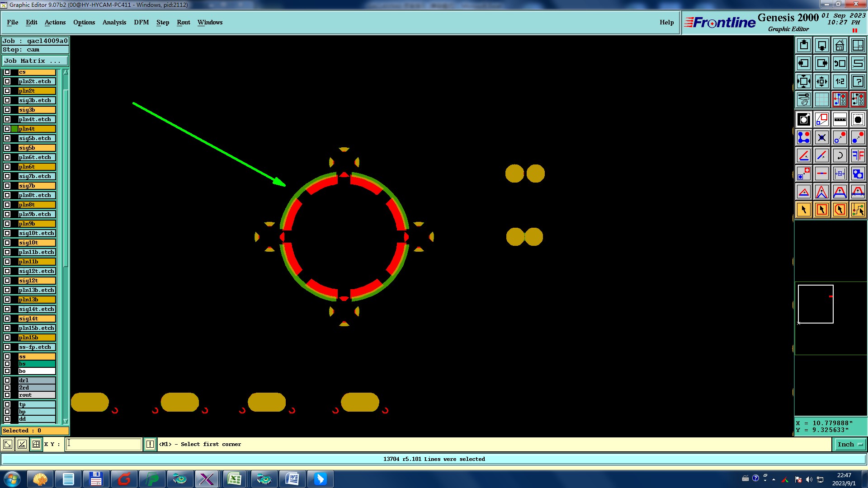Click the teal bs layer swatch
The height and width of the screenshot is (488, 868).
click(37, 364)
